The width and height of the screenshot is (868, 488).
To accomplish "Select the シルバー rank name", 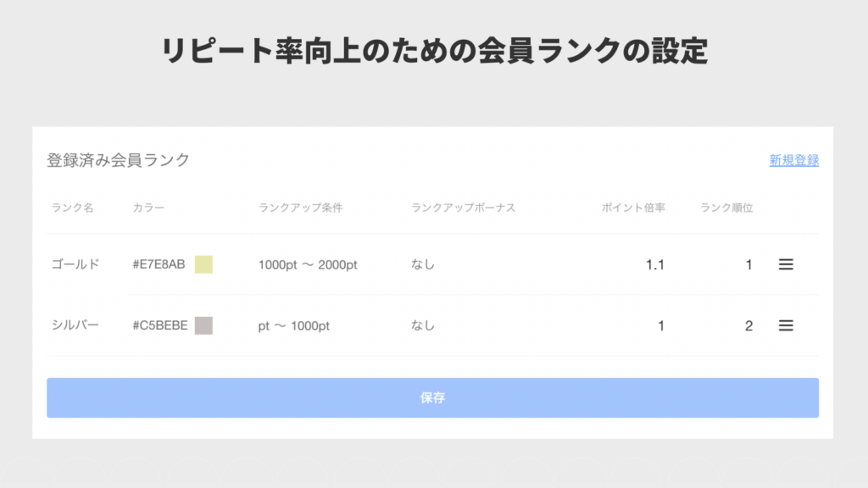I will (x=75, y=325).
